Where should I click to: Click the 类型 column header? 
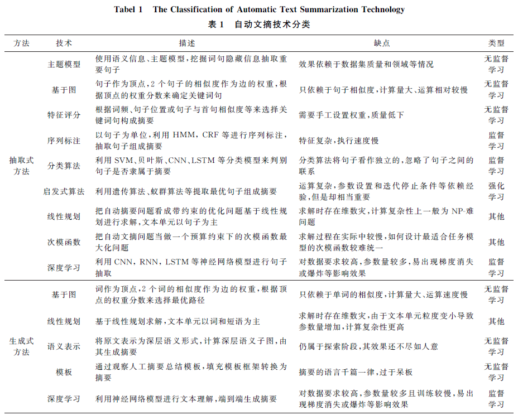[497, 44]
